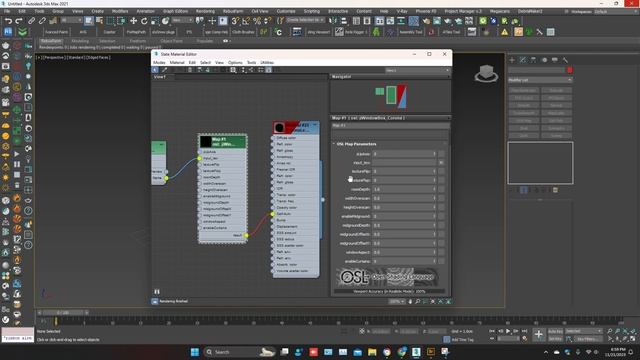Open Options menu in Slate Material Editor
This screenshot has height=360, width=640.
pos(235,62)
